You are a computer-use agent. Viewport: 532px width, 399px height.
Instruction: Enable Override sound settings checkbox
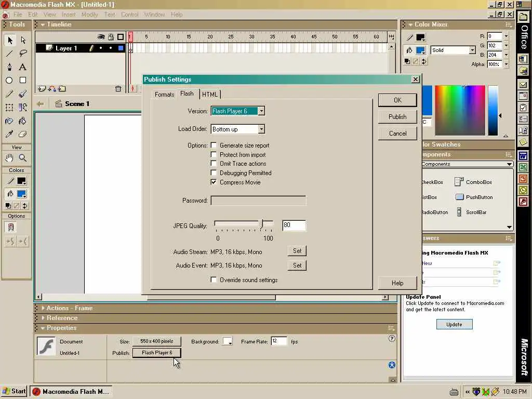tap(214, 280)
